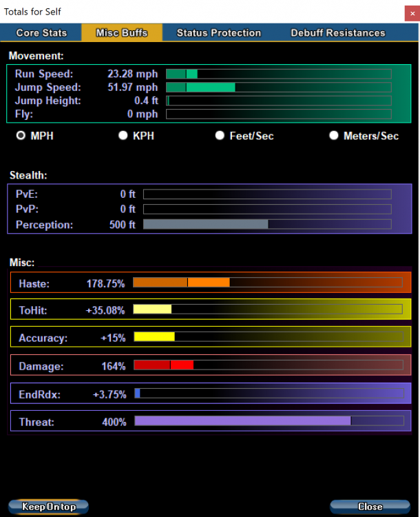Choose the KPH speed unit
Screen dimensions: 420x517
click(x=123, y=136)
